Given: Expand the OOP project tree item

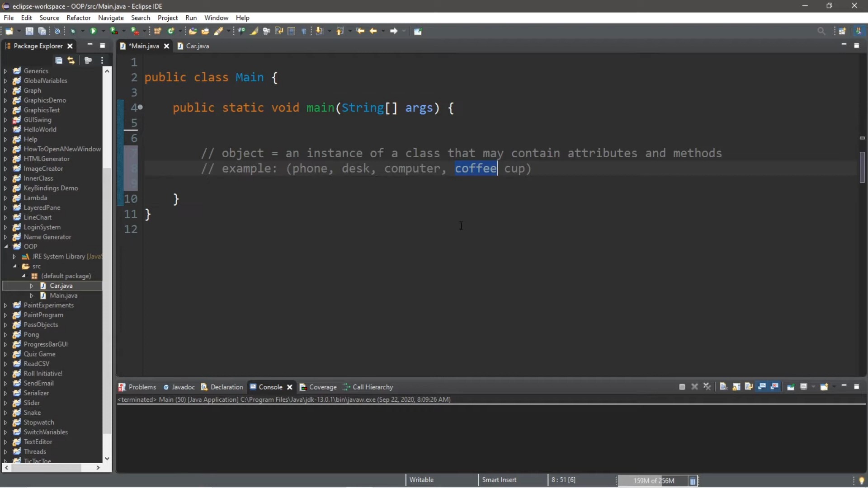Looking at the screenshot, I should click(5, 246).
